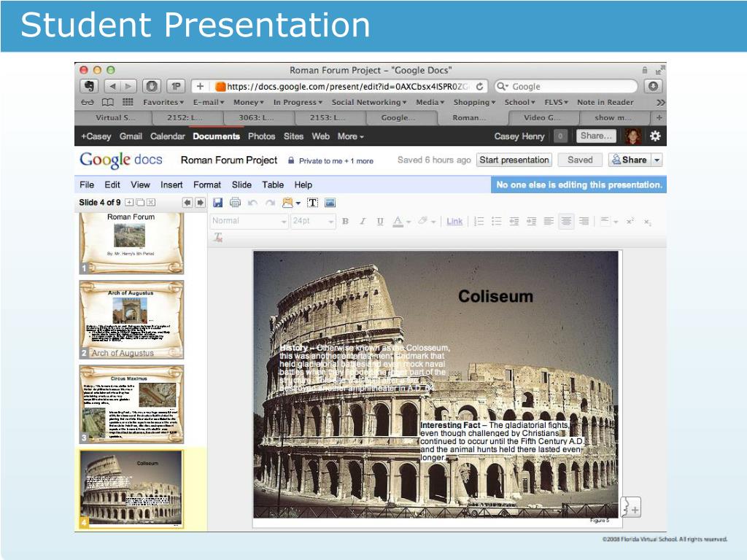Open the vertical alignment dropdown
The height and width of the screenshot is (560, 747).
(609, 221)
